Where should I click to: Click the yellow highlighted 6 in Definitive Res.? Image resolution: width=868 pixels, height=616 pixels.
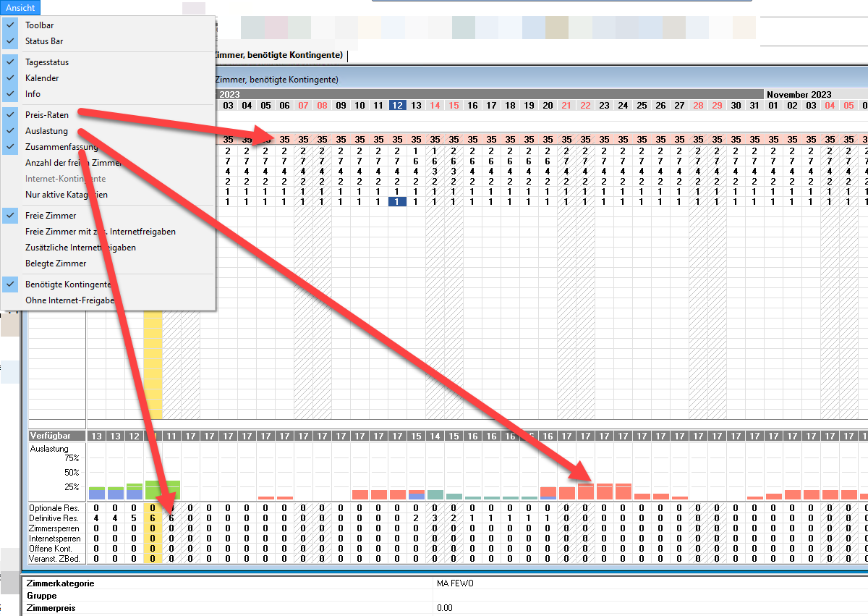pyautogui.click(x=153, y=518)
